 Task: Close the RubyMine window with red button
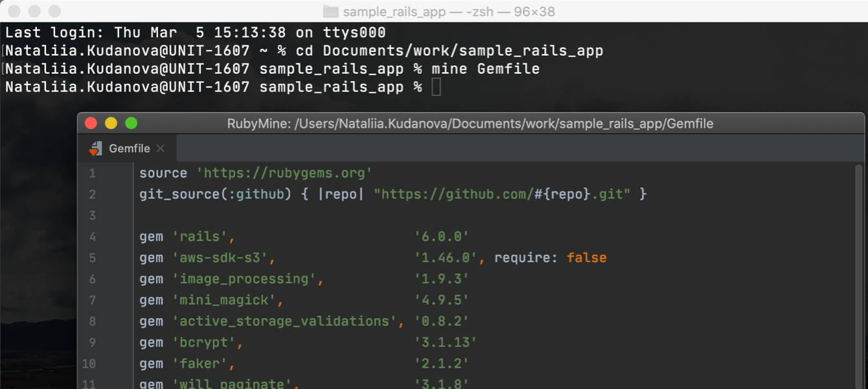coord(91,123)
